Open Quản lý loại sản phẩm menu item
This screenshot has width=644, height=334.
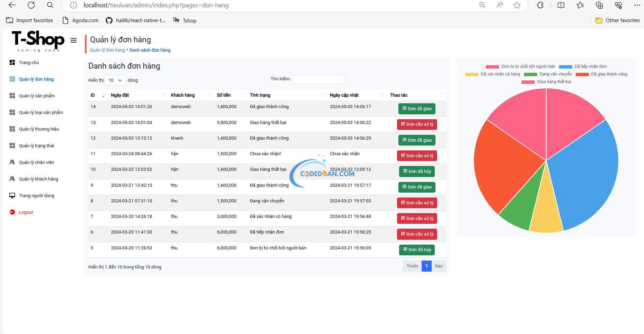click(41, 112)
